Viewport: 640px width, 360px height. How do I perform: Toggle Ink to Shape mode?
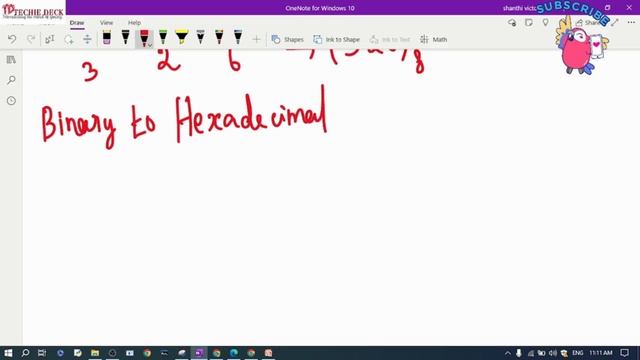pyautogui.click(x=336, y=39)
